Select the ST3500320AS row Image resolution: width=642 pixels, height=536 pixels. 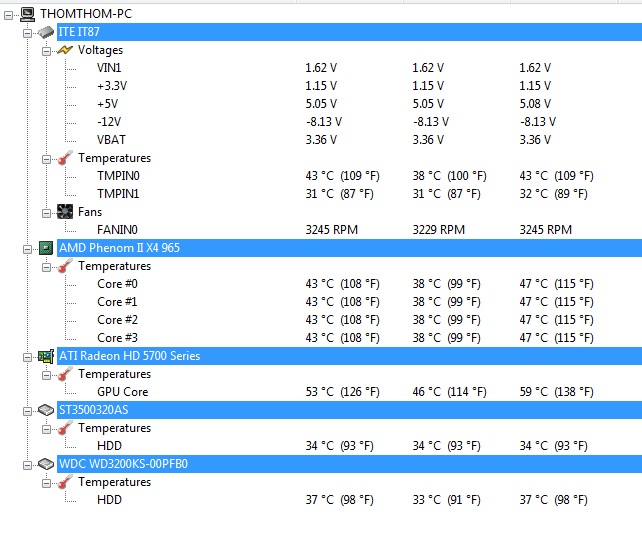[x=349, y=410]
